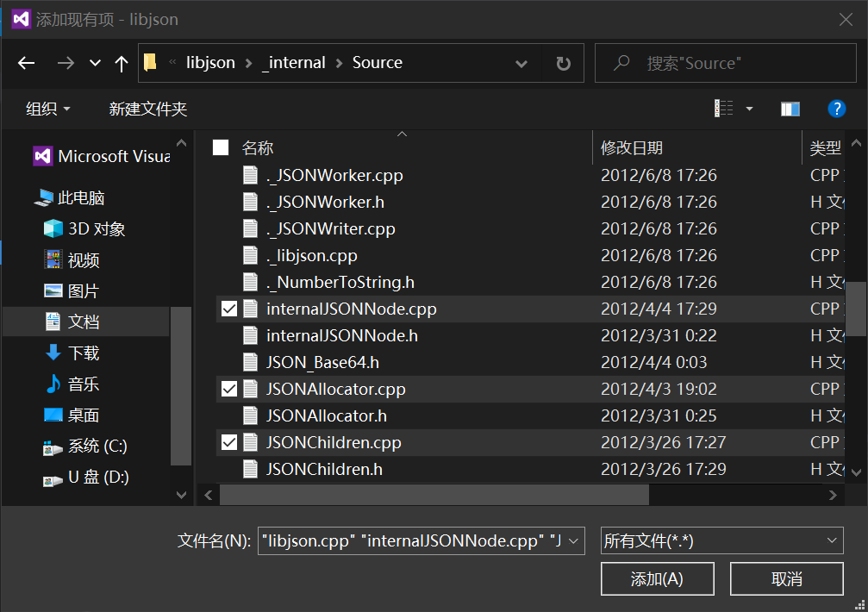Open the 组织 menu
The image size is (868, 612).
(x=48, y=109)
